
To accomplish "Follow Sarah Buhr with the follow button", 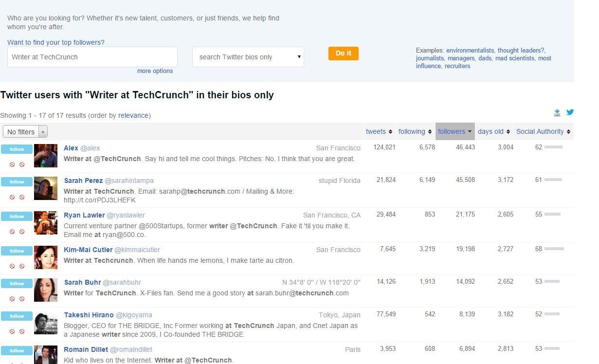I will point(17,283).
